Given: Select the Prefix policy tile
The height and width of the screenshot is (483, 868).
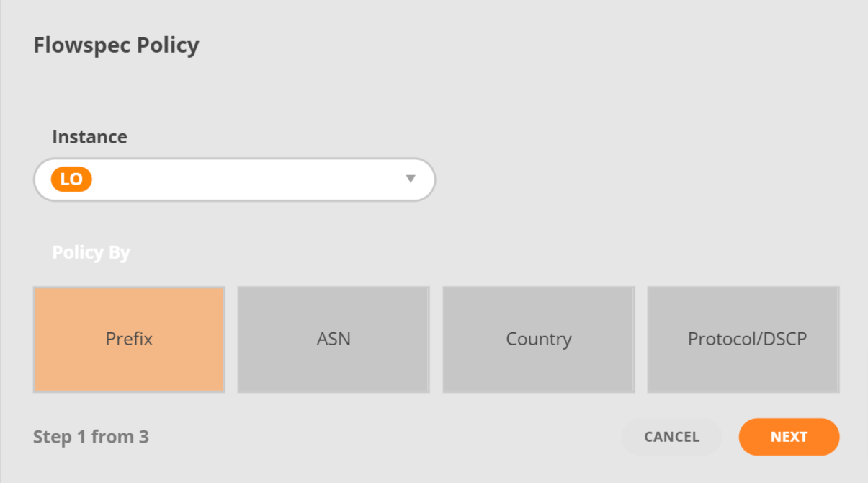Looking at the screenshot, I should (x=129, y=340).
